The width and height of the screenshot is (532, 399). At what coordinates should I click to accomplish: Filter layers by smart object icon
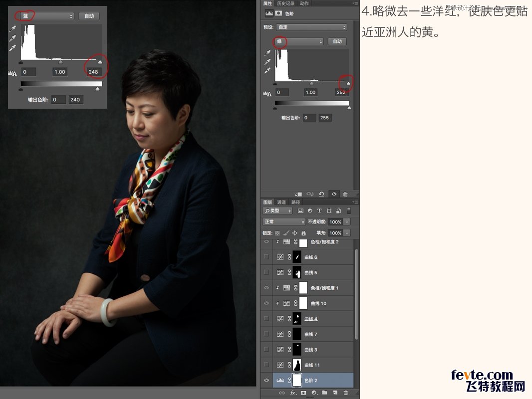pyautogui.click(x=338, y=211)
